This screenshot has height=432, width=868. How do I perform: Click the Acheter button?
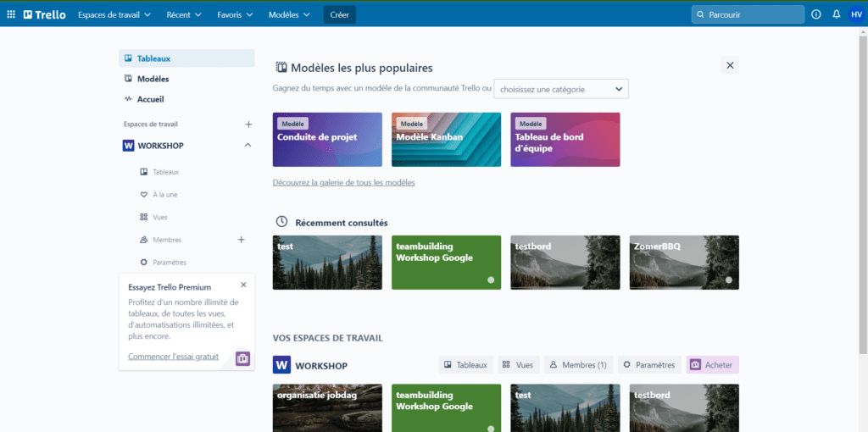tap(712, 365)
